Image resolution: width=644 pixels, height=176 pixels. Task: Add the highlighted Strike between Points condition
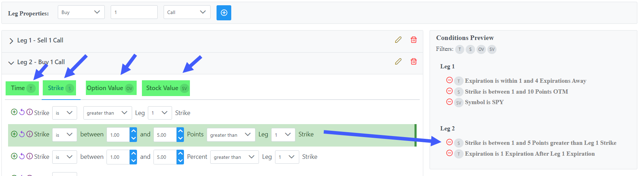pos(14,134)
